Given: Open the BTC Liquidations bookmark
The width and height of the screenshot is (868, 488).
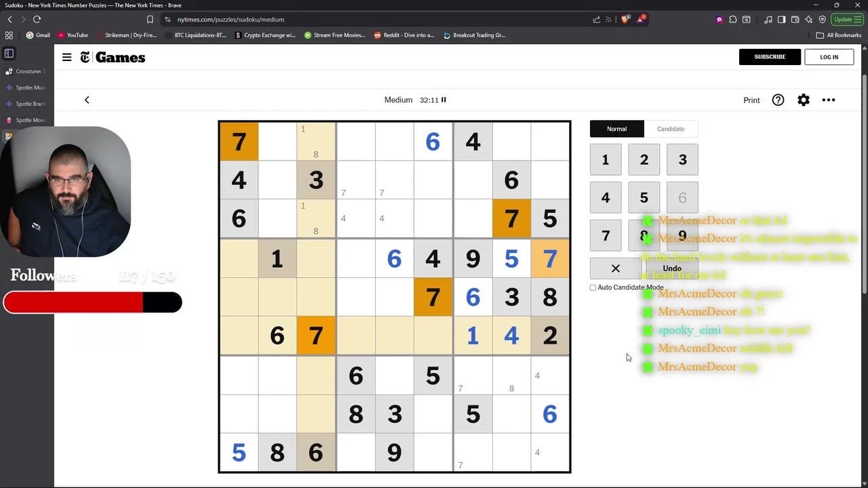Looking at the screenshot, I should point(195,35).
